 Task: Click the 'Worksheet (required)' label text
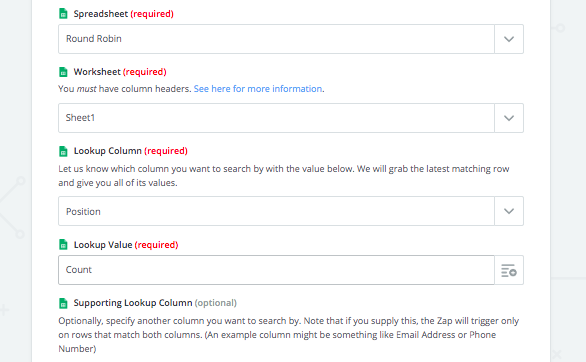(120, 72)
